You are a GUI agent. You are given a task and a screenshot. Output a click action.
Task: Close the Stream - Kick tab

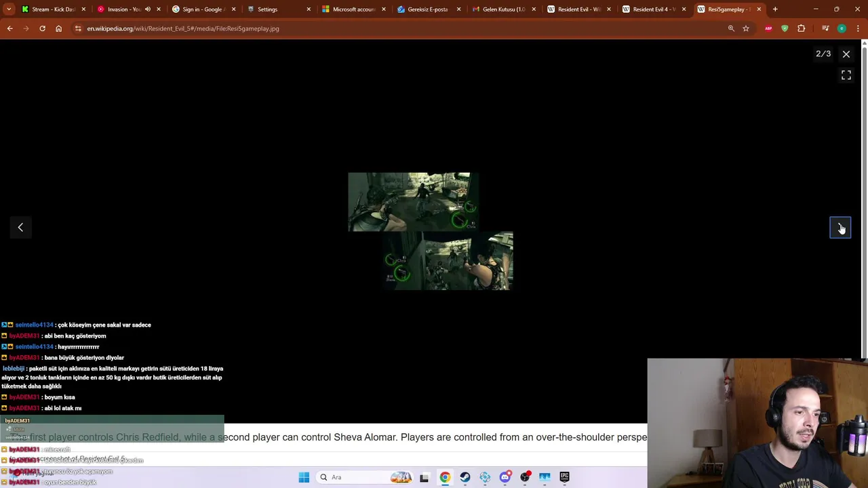[x=83, y=9]
